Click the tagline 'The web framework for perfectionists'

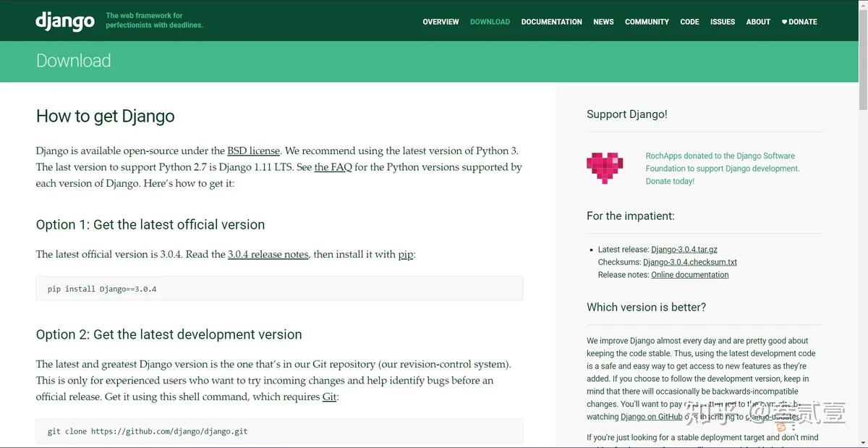pos(154,20)
